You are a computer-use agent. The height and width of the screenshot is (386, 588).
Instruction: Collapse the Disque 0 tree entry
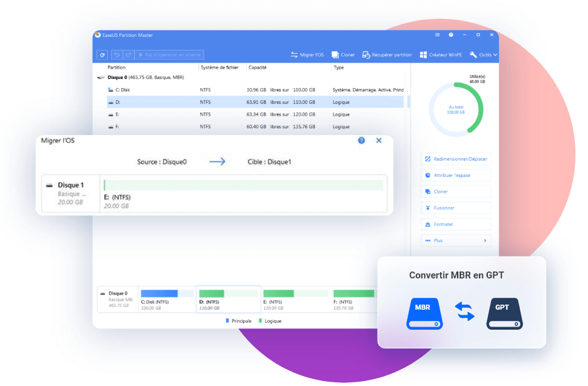click(101, 78)
